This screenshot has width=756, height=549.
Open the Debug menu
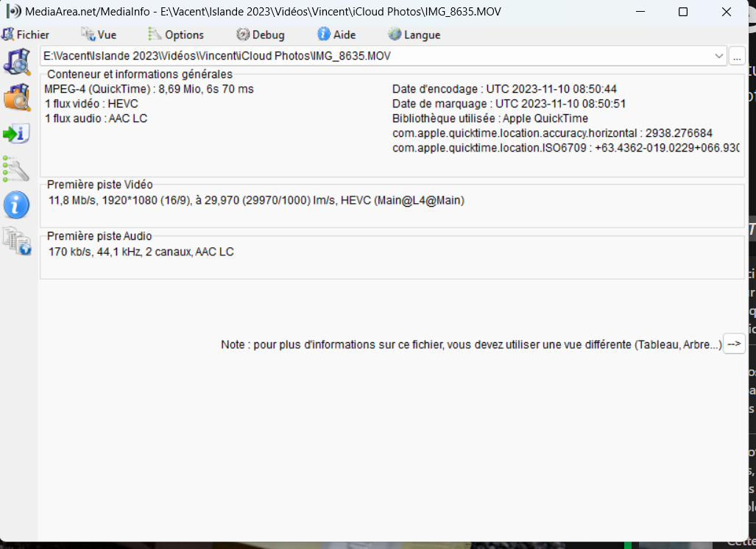pos(261,35)
